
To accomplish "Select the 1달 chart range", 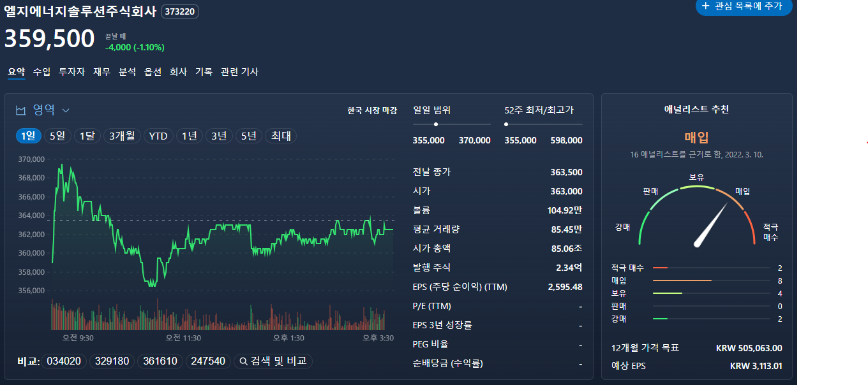I will (x=87, y=136).
